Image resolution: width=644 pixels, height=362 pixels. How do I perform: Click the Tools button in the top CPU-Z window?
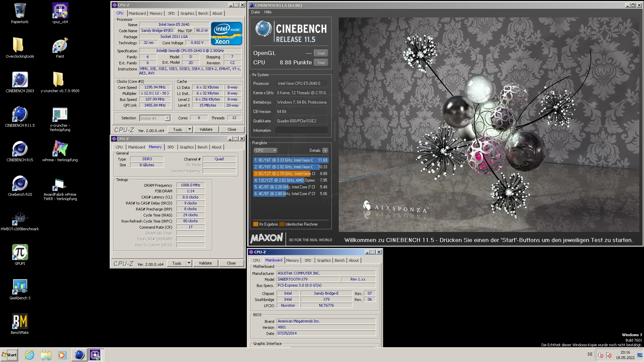tap(177, 129)
